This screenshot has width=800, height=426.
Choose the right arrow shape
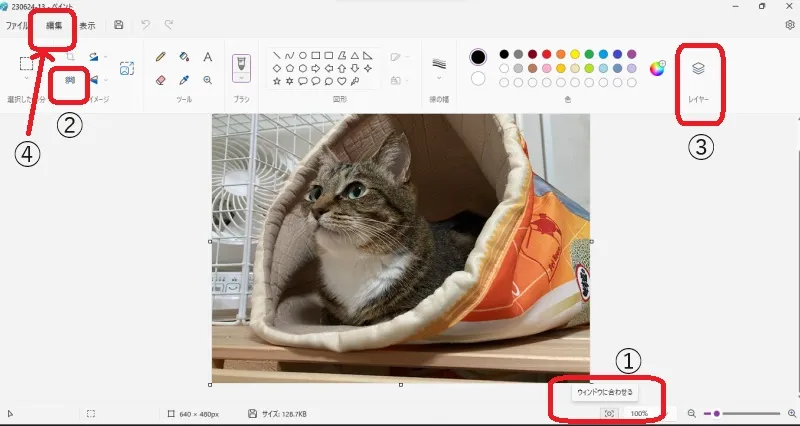pyautogui.click(x=316, y=68)
